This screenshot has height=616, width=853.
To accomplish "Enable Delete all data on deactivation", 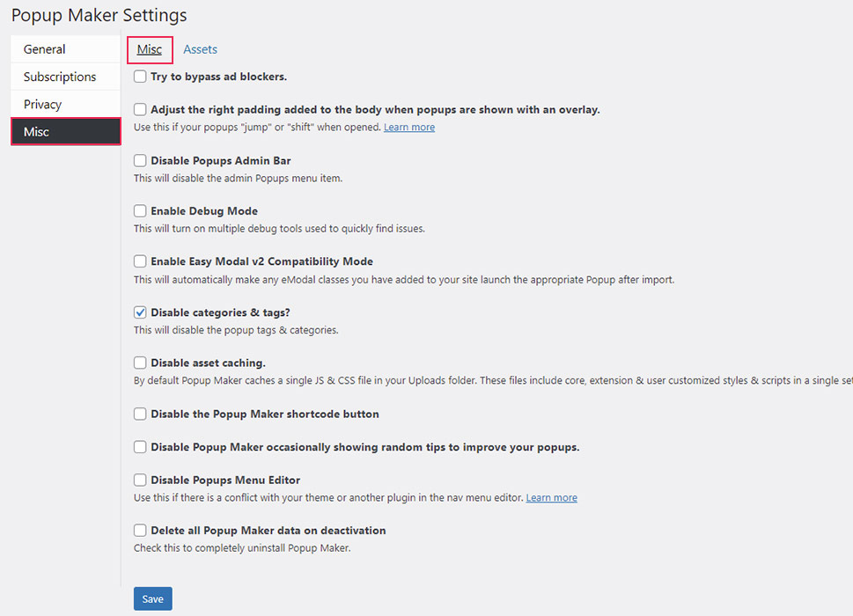I will tap(140, 531).
